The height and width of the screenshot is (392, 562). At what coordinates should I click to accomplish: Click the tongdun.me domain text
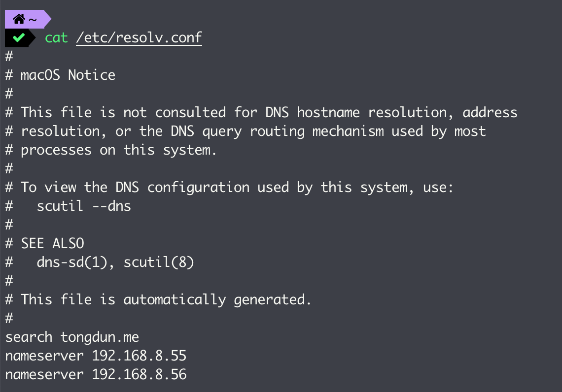(x=100, y=337)
